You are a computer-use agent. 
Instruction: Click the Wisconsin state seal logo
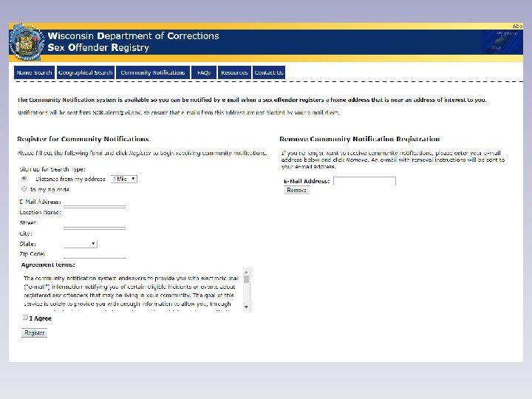coord(27,42)
